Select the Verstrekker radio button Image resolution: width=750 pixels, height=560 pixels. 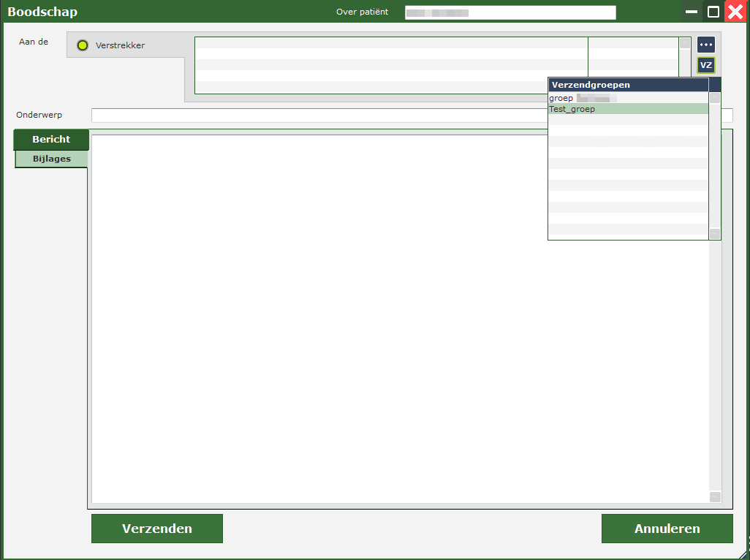pyautogui.click(x=83, y=45)
